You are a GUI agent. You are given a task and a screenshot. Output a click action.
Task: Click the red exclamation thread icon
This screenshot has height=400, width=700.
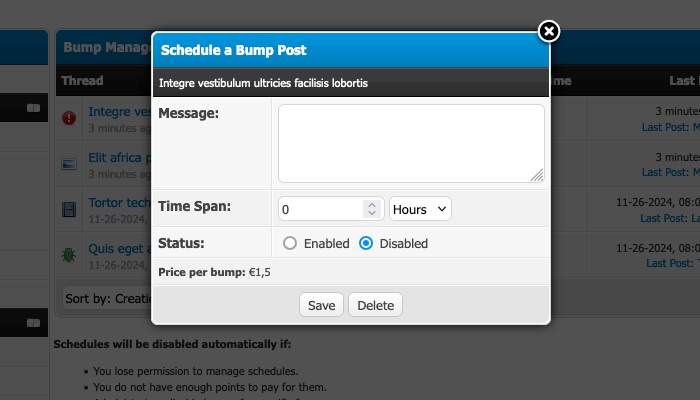[69, 118]
